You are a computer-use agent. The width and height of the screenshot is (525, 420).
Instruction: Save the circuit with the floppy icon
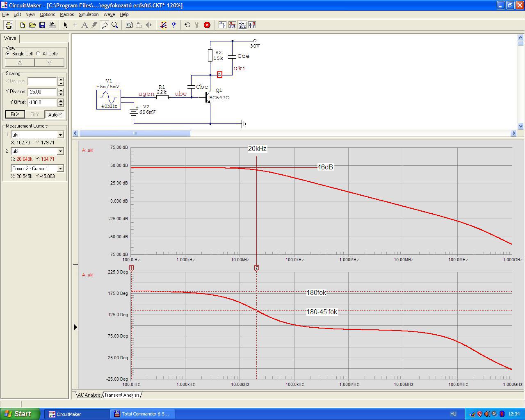pyautogui.click(x=42, y=25)
